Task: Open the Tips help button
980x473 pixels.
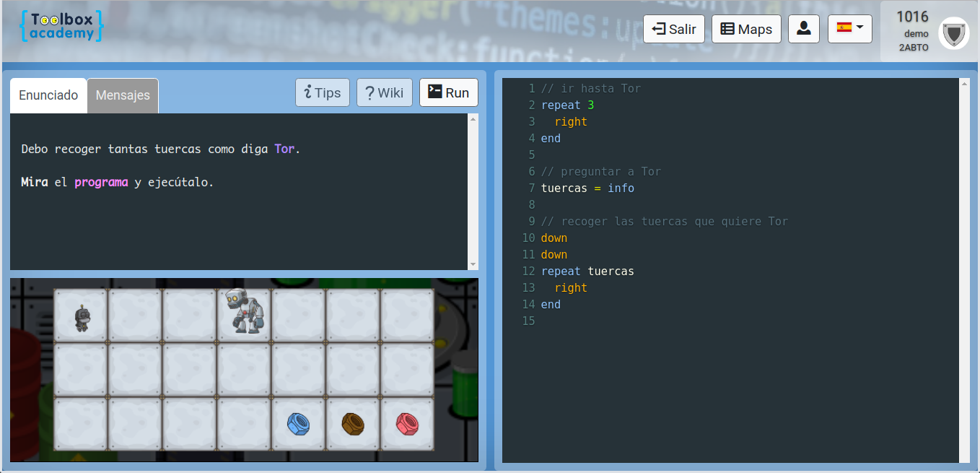Action: click(323, 92)
